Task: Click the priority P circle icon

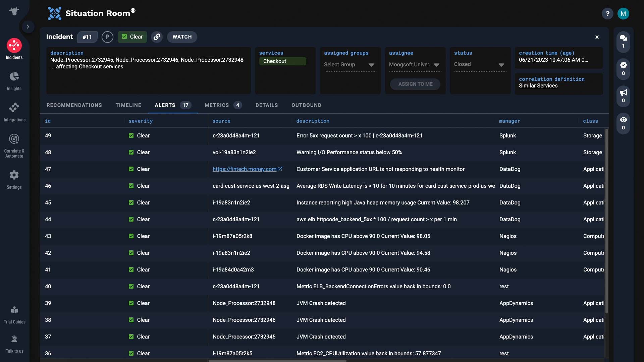Action: coord(107,37)
